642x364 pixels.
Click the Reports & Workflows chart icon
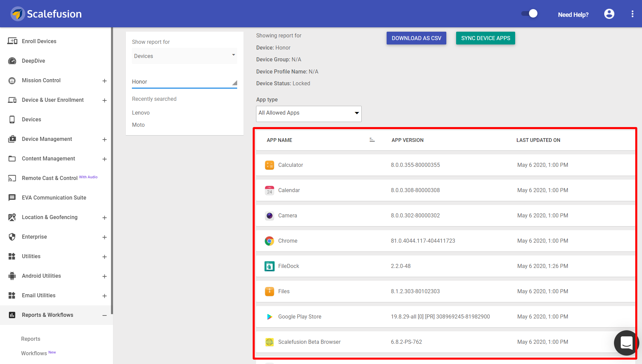(12, 315)
